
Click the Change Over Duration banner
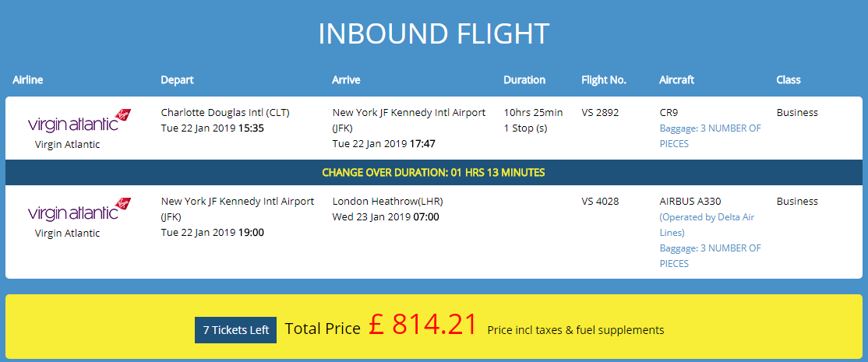[x=433, y=172]
